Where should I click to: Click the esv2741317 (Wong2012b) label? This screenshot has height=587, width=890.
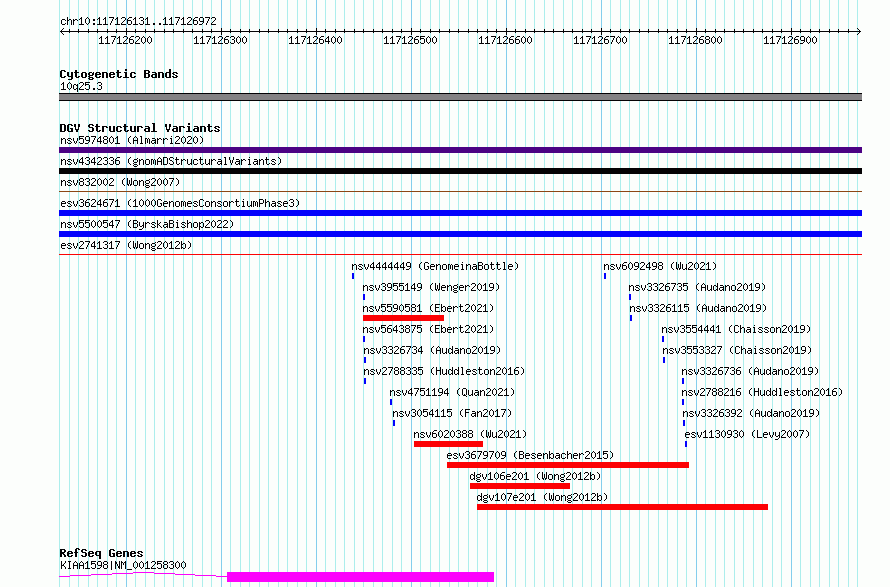pos(126,245)
